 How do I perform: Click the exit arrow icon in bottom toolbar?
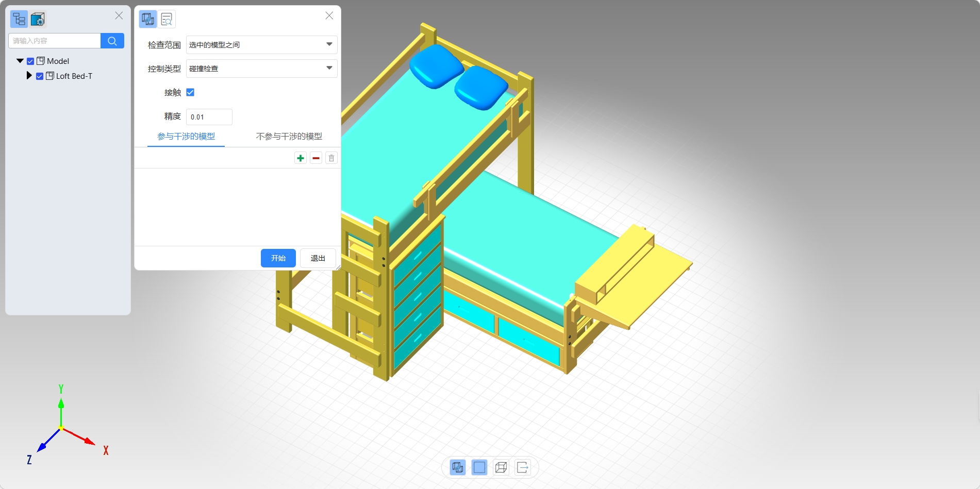pyautogui.click(x=523, y=467)
